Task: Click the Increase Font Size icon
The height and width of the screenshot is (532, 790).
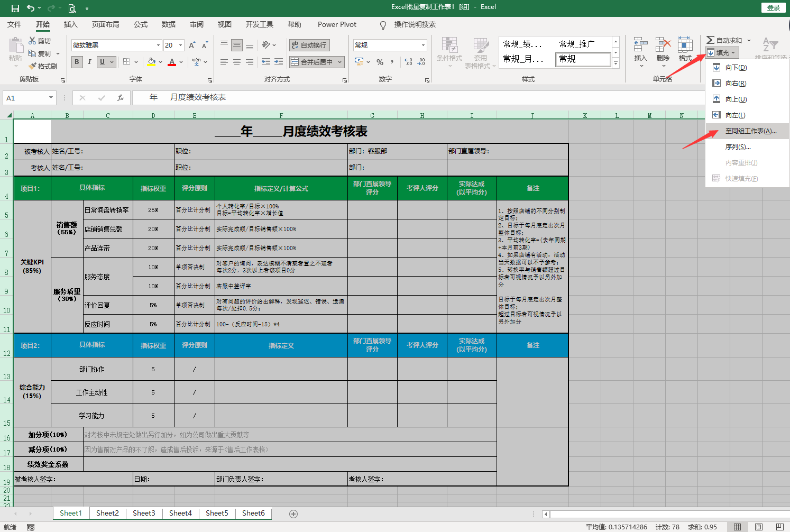Action: pos(192,45)
